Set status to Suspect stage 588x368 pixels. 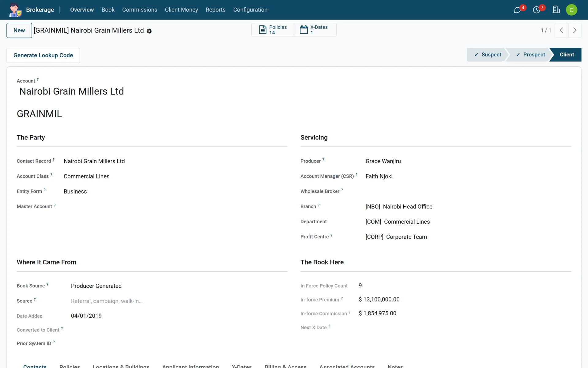488,55
